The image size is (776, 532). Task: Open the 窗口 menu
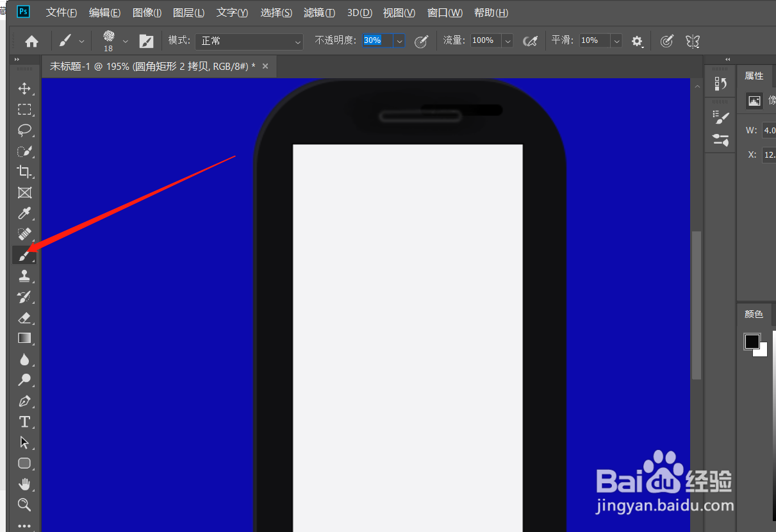[445, 13]
